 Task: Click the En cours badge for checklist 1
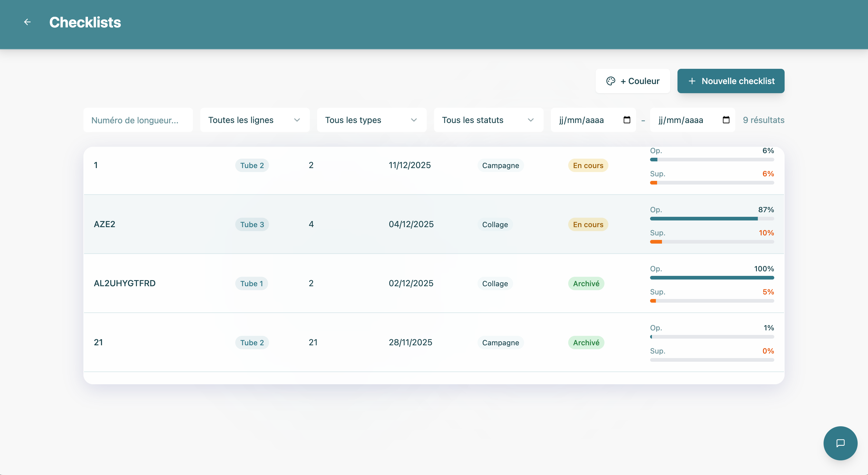[588, 166]
